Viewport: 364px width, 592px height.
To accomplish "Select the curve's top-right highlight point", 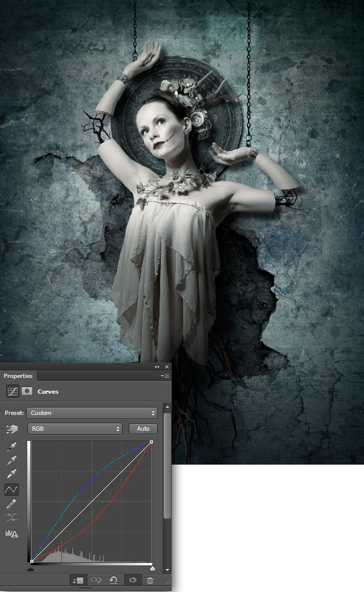I will [152, 442].
